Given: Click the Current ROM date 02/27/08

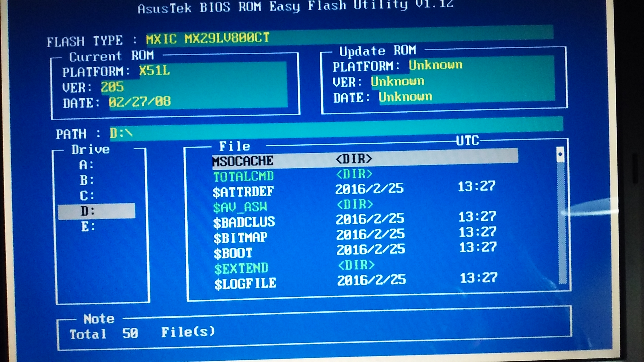Looking at the screenshot, I should tap(140, 102).
